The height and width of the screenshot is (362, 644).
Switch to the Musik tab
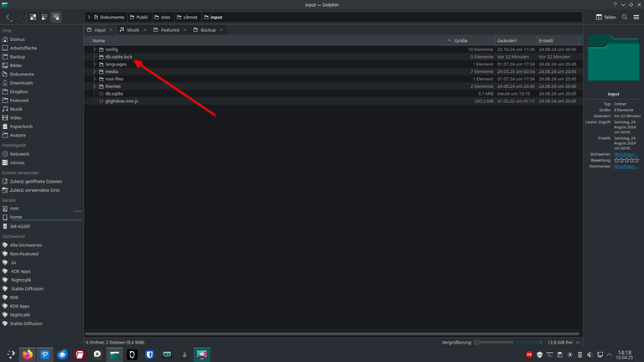coord(133,30)
